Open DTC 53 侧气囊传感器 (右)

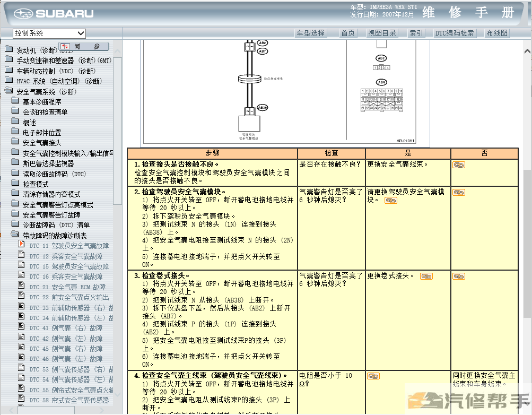pyautogui.click(x=71, y=369)
